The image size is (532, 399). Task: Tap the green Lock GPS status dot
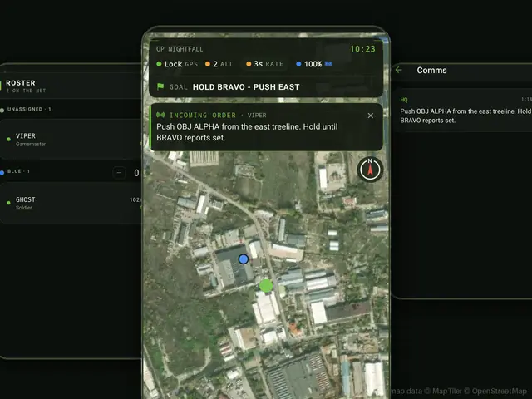159,64
